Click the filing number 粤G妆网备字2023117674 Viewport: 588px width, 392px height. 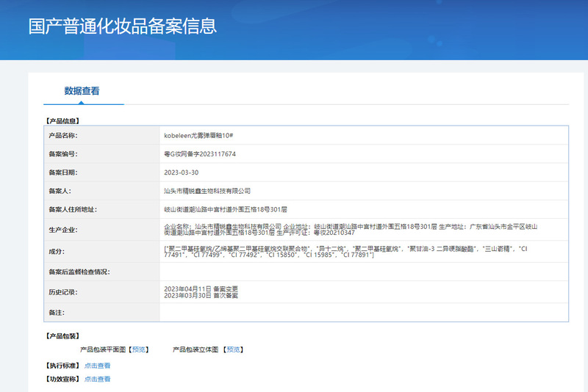pos(200,154)
